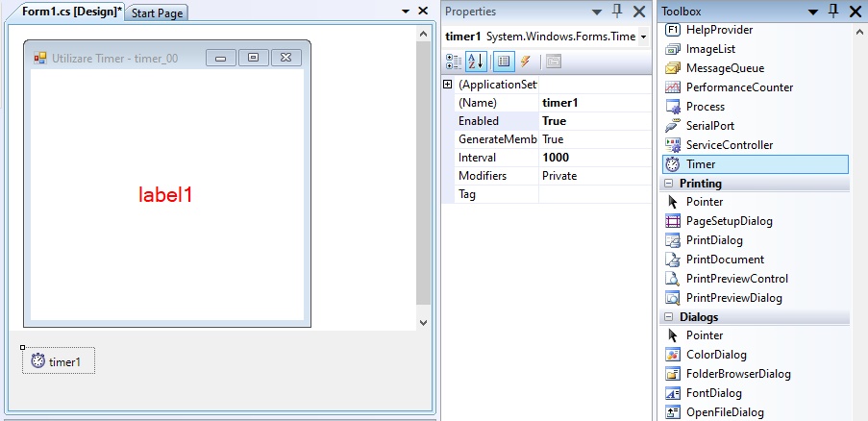Click the timer1 component in the tray
868x421 pixels.
[x=58, y=361]
